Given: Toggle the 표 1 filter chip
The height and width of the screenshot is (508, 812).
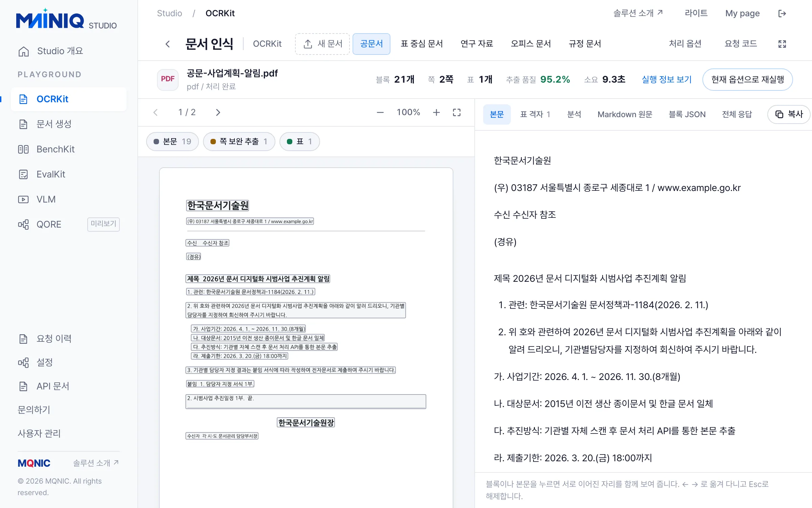Looking at the screenshot, I should pyautogui.click(x=299, y=142).
